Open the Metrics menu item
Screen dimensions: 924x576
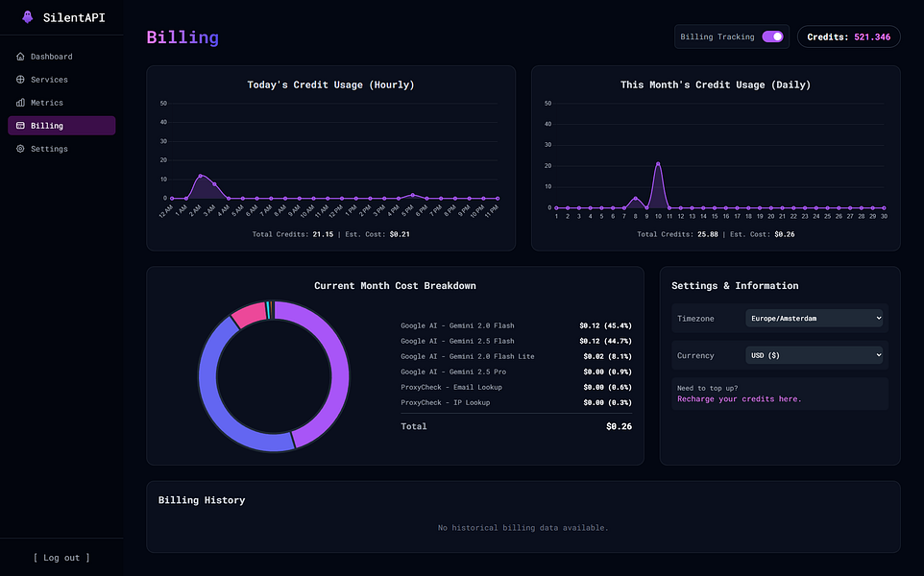pyautogui.click(x=61, y=103)
